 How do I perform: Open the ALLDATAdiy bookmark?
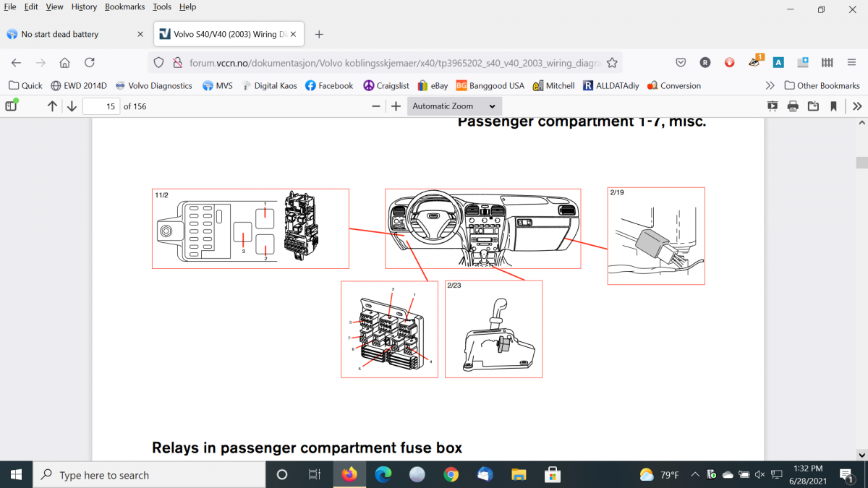click(x=611, y=85)
